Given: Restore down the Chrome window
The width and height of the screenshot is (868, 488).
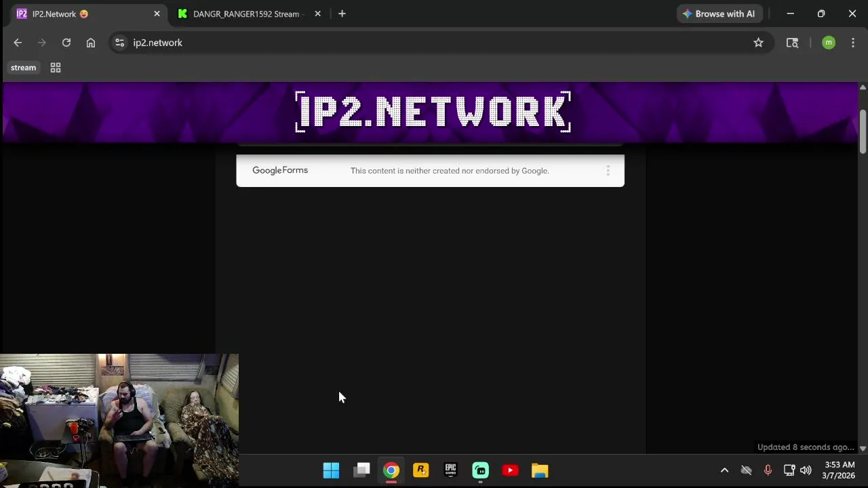Looking at the screenshot, I should pos(821,14).
